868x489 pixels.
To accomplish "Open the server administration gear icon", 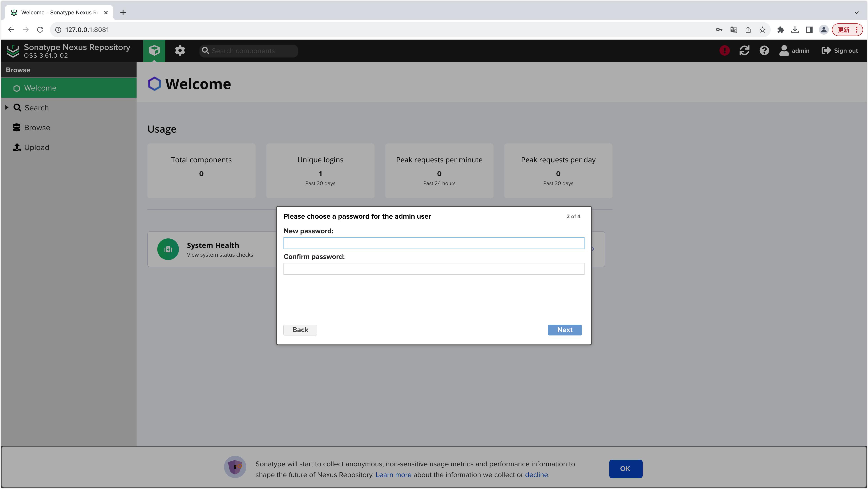I will [180, 51].
